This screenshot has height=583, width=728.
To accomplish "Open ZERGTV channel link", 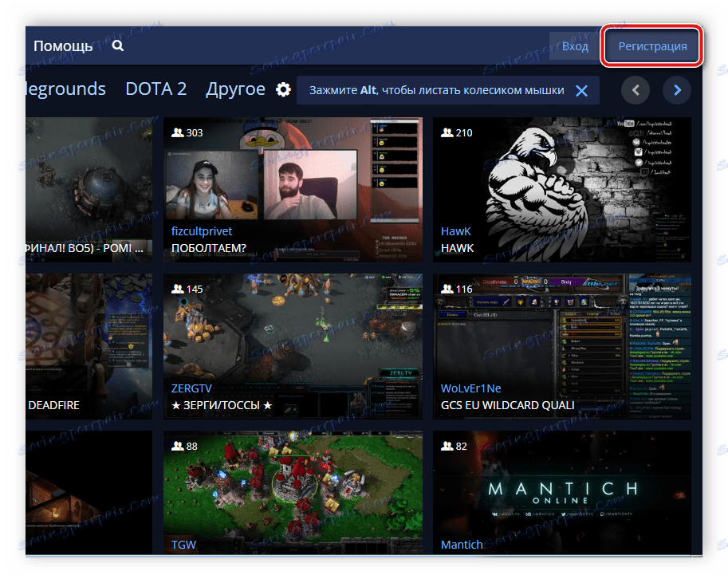I will 191,388.
